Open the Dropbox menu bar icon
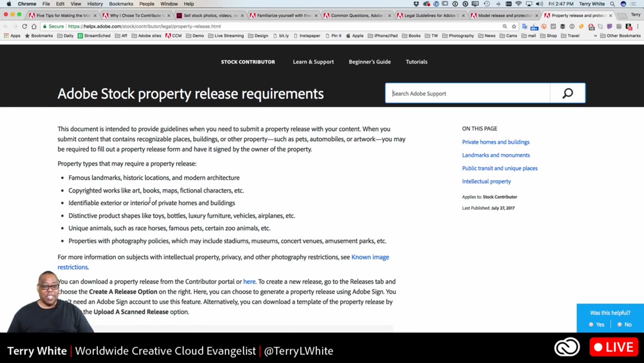 click(x=416, y=4)
